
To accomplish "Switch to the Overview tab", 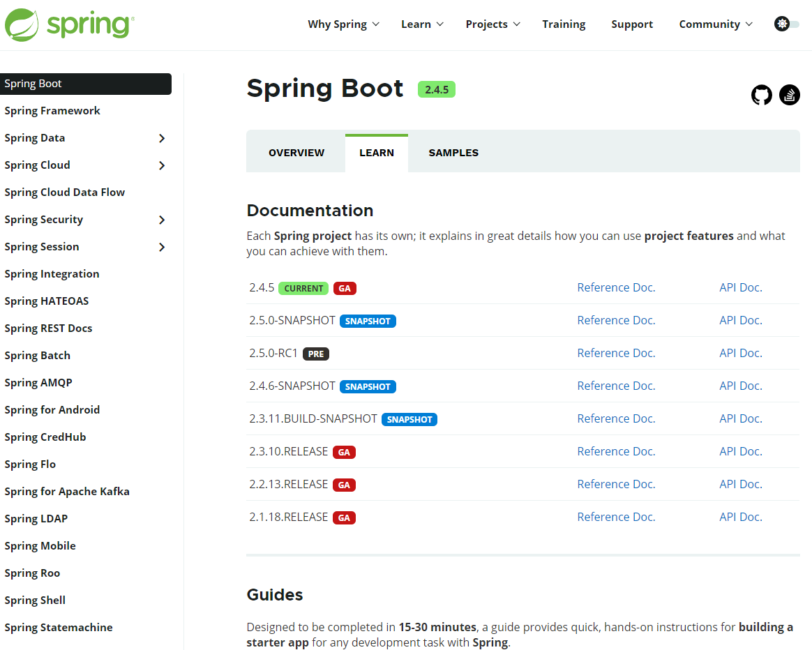I will pos(296,153).
